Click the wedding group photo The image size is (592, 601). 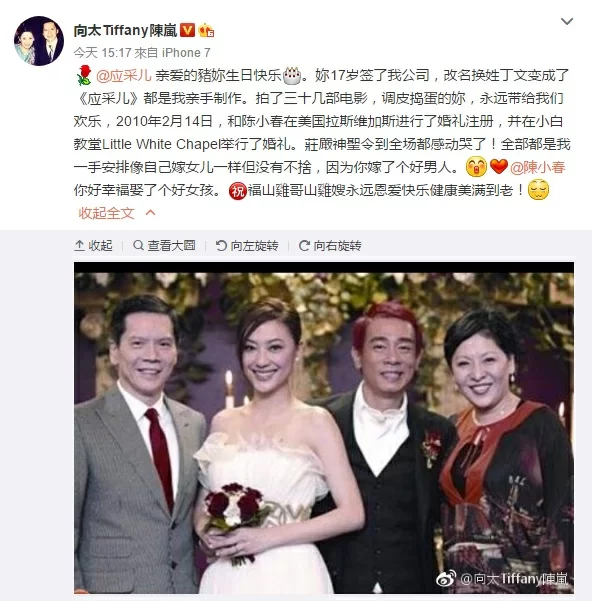(324, 427)
